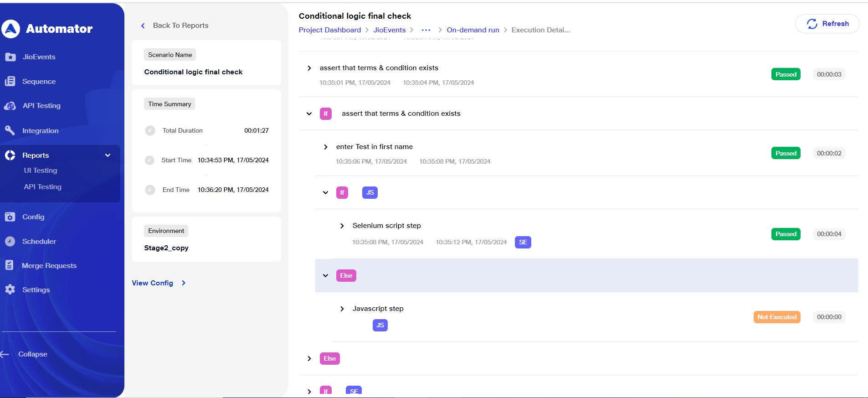Click the Integration wrench icon
Image resolution: width=868 pixels, height=398 pixels.
(x=10, y=130)
